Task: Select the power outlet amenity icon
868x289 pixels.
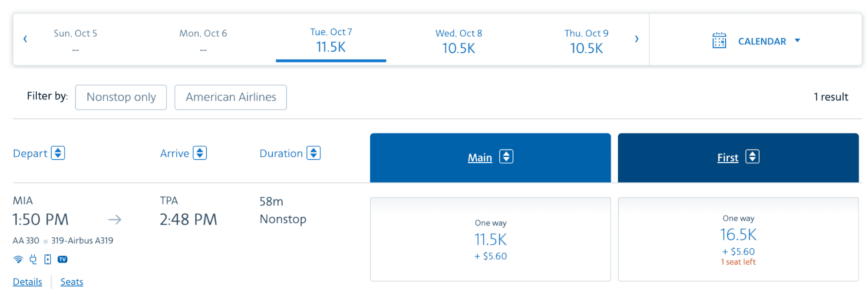Action: pos(33,259)
